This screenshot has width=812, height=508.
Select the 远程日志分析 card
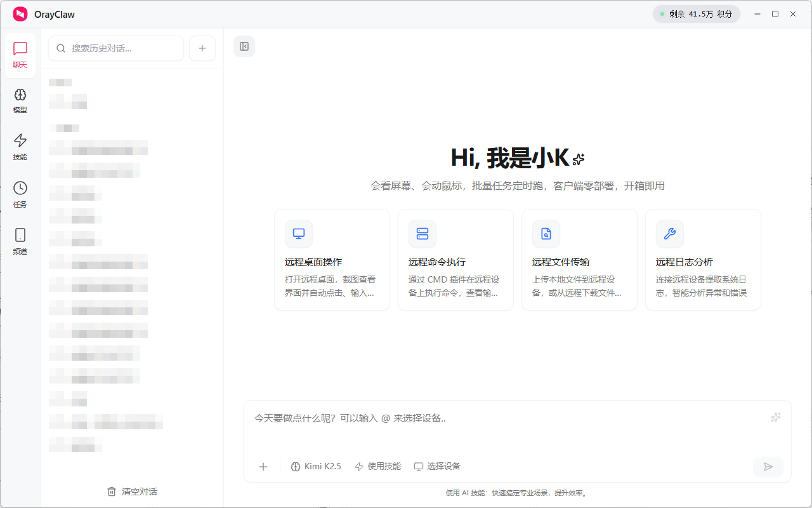(703, 260)
